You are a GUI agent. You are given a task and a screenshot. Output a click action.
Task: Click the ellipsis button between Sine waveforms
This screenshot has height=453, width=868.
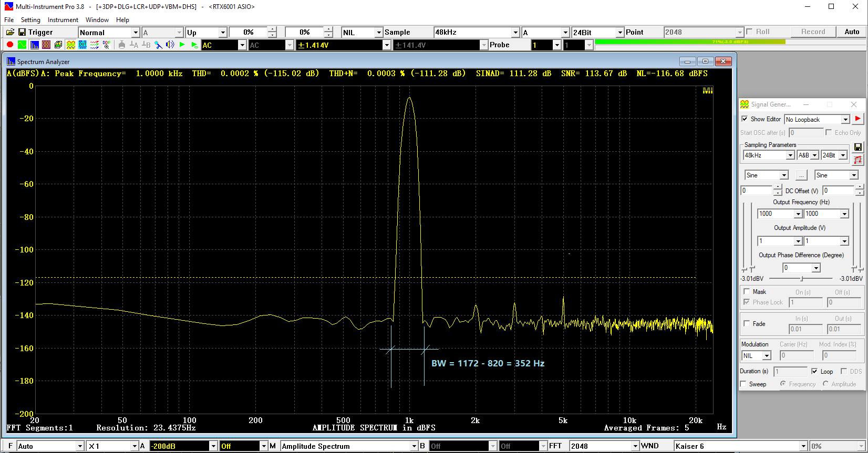tap(801, 175)
